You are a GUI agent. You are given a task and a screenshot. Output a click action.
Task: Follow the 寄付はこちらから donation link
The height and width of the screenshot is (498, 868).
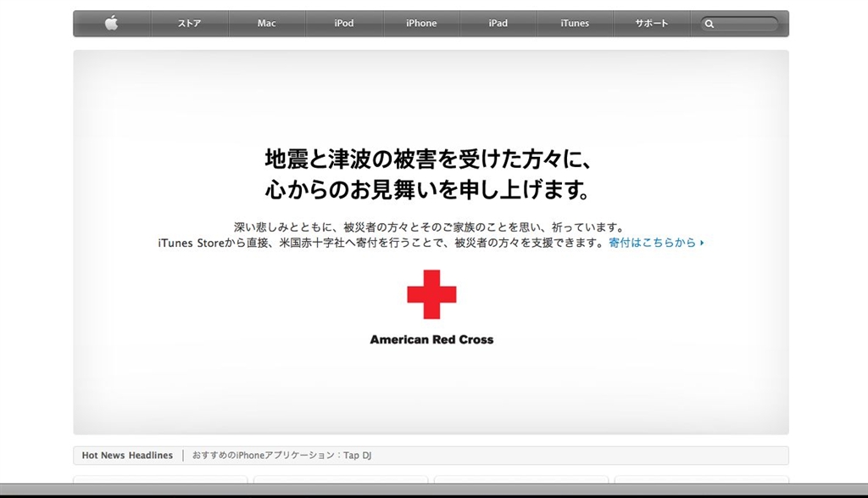tap(656, 243)
